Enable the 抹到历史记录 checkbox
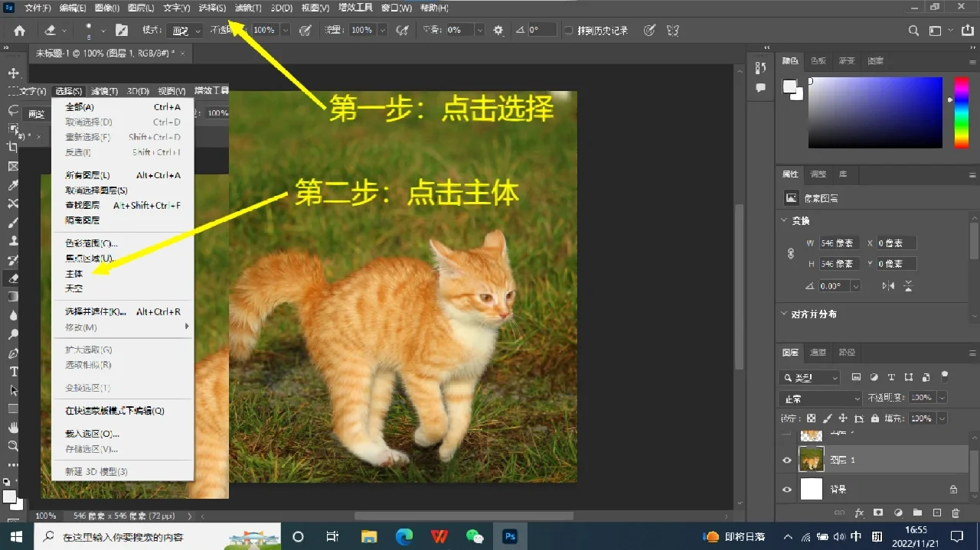The image size is (980, 550). click(x=568, y=31)
